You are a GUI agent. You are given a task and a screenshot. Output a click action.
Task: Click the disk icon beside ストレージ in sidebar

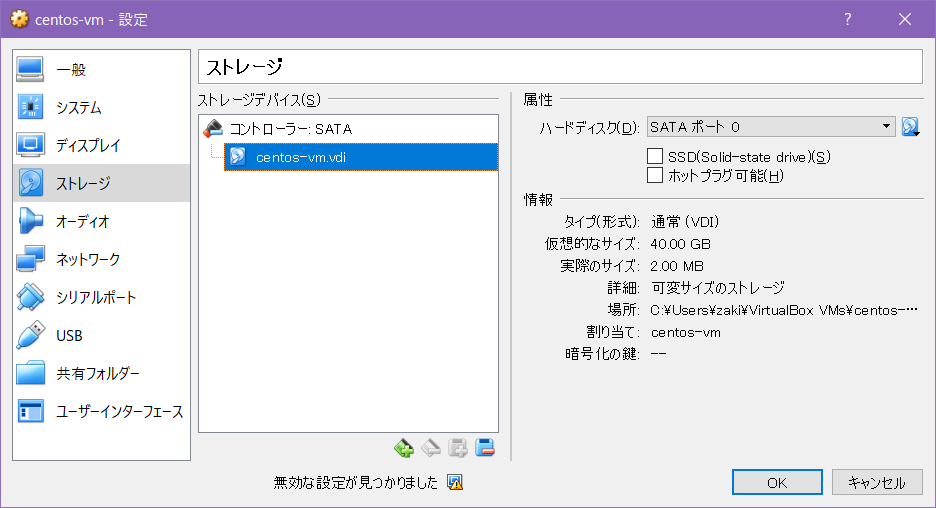coord(30,183)
